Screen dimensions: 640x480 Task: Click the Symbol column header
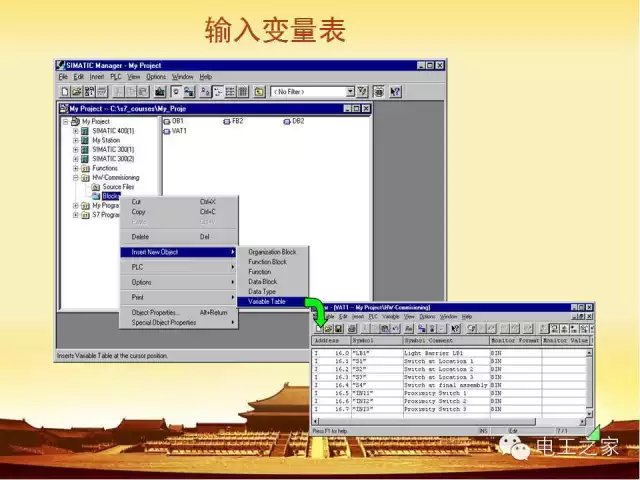363,341
